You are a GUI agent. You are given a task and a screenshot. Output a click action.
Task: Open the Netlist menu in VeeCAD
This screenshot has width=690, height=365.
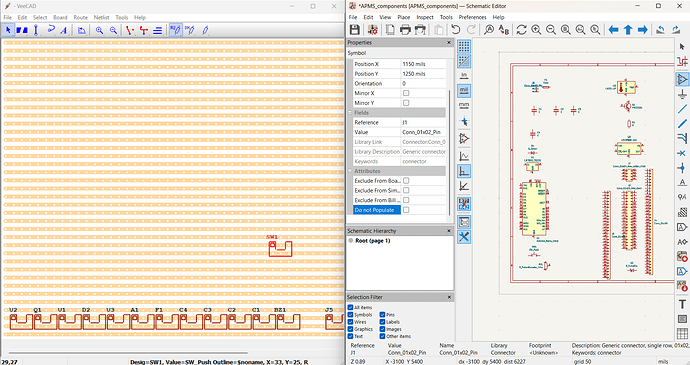(x=101, y=18)
